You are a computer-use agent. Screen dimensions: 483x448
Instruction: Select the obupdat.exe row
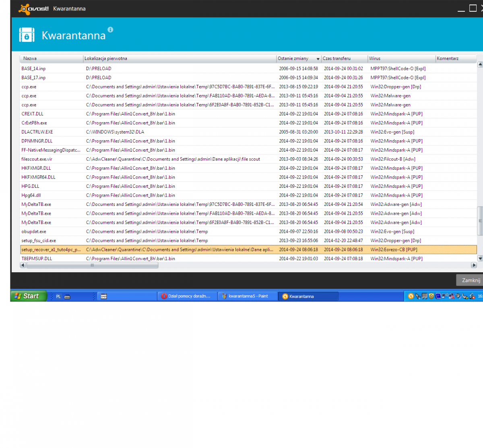tap(248, 232)
